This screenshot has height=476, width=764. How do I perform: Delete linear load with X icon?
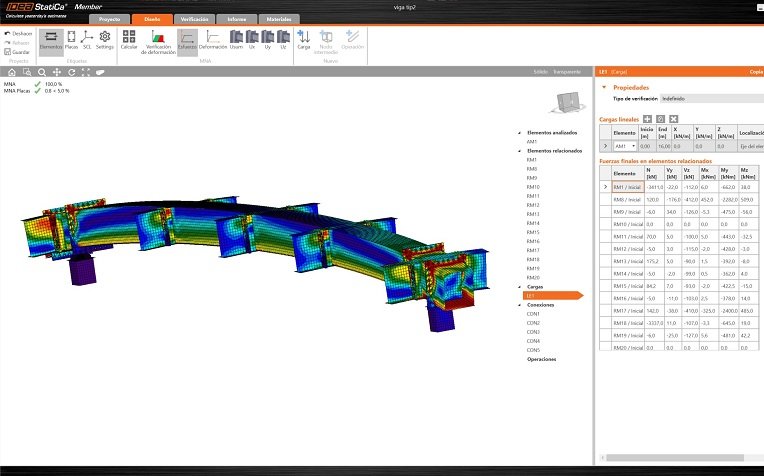(x=674, y=119)
